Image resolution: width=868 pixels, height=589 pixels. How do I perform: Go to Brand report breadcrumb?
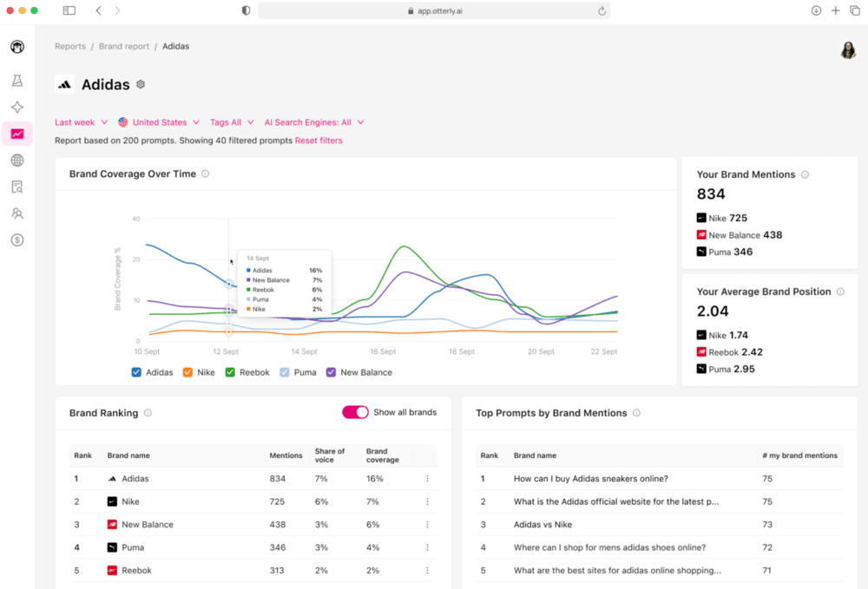point(124,47)
